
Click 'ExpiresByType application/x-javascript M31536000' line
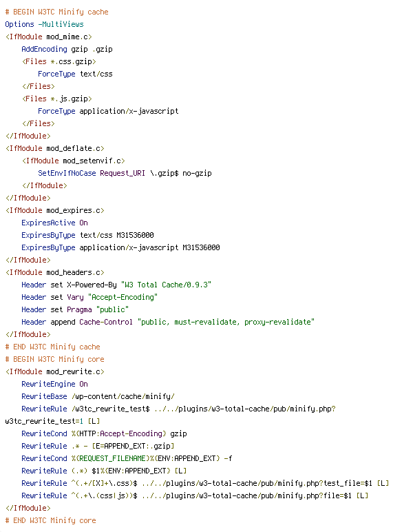point(120,247)
